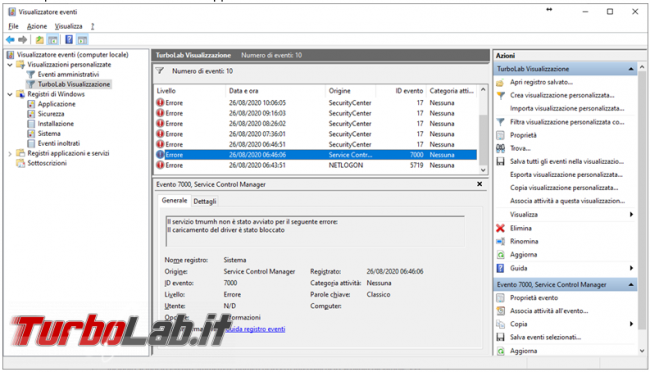This screenshot has width=650, height=372.
Task: Click the Rinomina icon
Action: [x=500, y=241]
